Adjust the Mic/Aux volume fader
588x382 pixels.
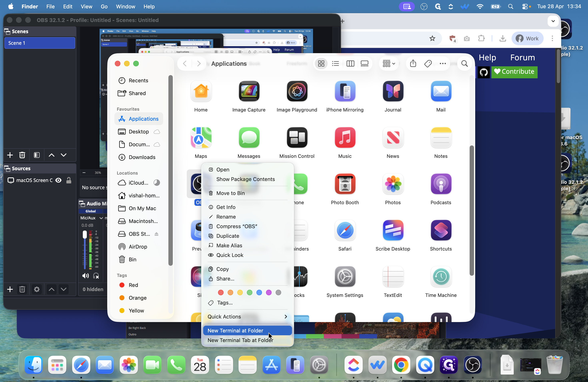[x=85, y=235]
